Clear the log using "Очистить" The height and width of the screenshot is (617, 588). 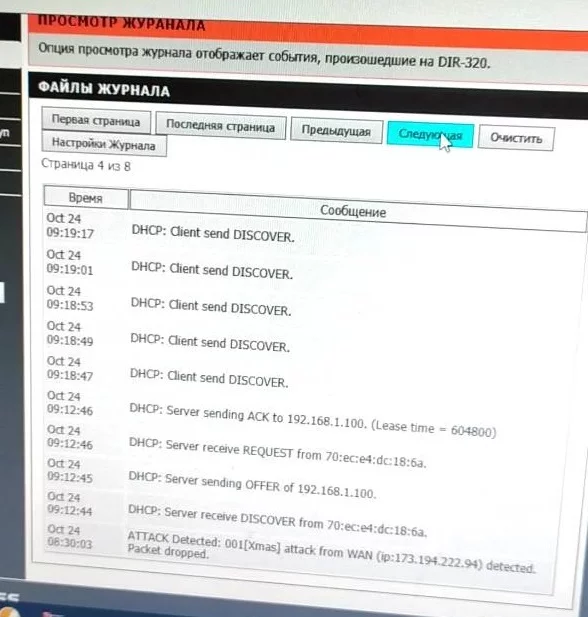tap(516, 138)
